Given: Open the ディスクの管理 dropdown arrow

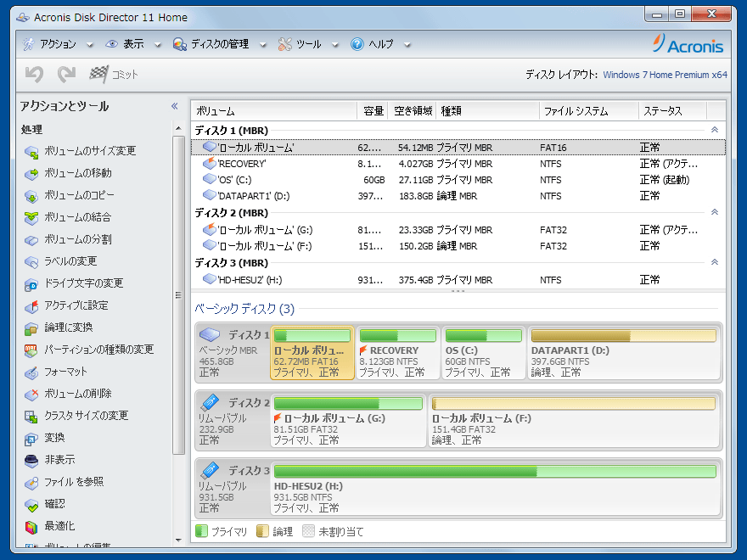Looking at the screenshot, I should (x=262, y=45).
